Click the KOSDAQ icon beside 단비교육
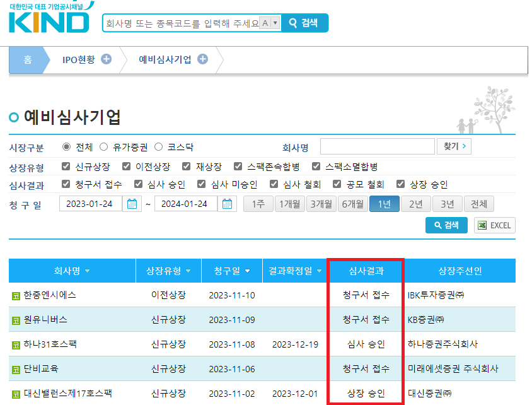This screenshot has height=405, width=532. [x=16, y=370]
